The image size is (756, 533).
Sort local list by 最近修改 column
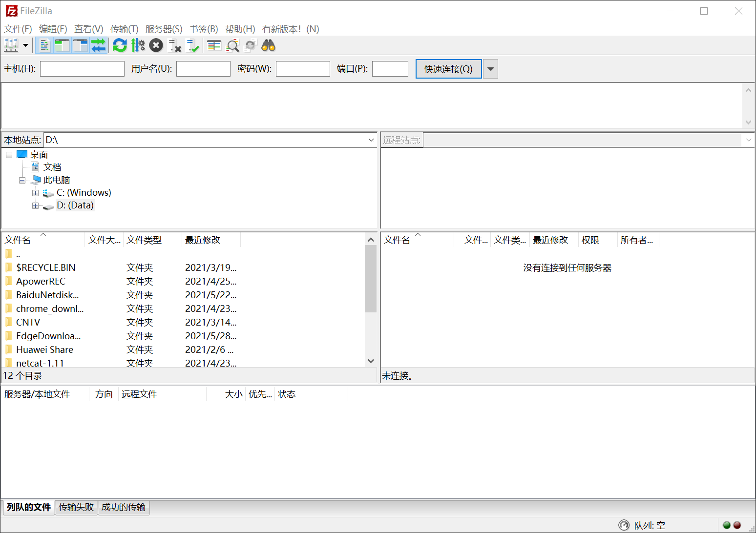pos(211,240)
